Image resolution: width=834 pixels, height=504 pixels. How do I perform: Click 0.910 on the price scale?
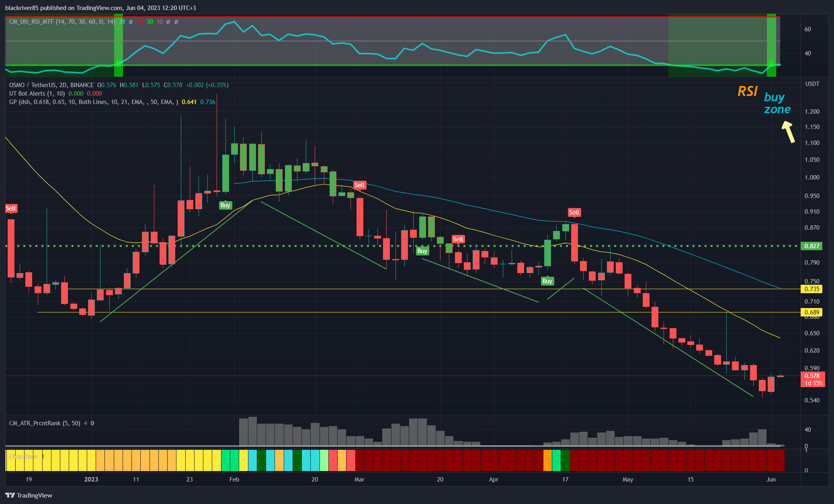coord(812,212)
